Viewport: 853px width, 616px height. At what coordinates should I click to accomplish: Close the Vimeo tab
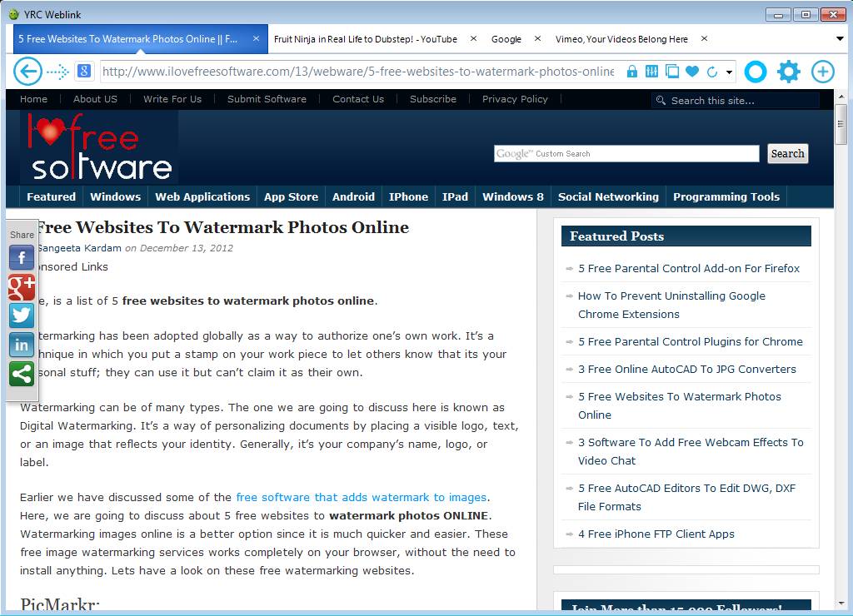[x=704, y=38]
